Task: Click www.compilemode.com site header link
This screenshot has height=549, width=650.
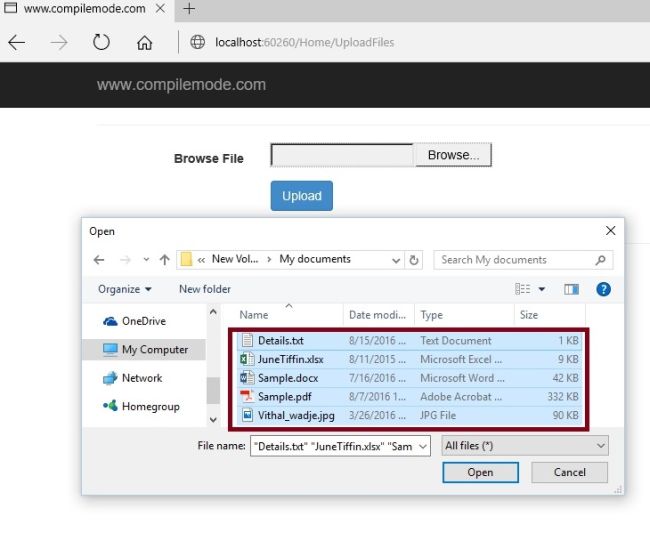Action: pyautogui.click(x=181, y=85)
